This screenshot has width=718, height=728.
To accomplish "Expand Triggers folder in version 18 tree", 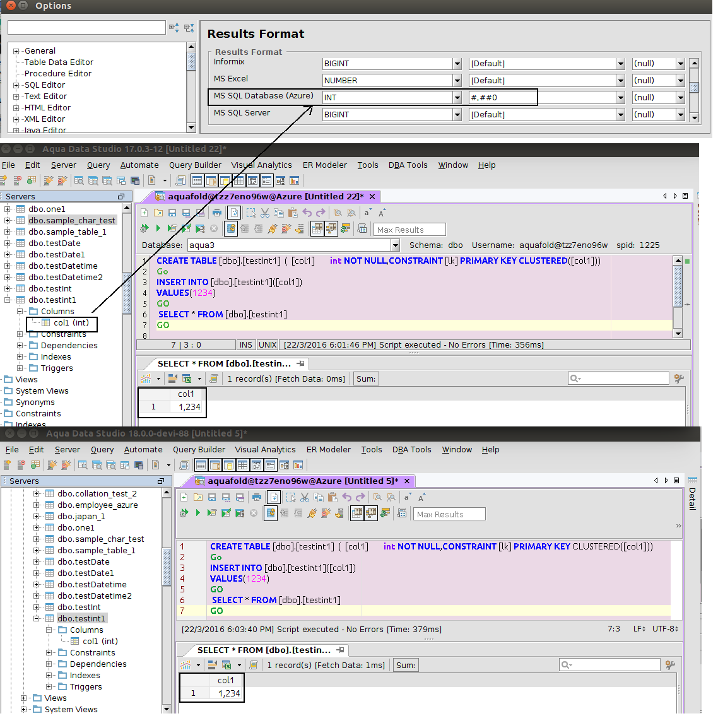I will pos(49,686).
